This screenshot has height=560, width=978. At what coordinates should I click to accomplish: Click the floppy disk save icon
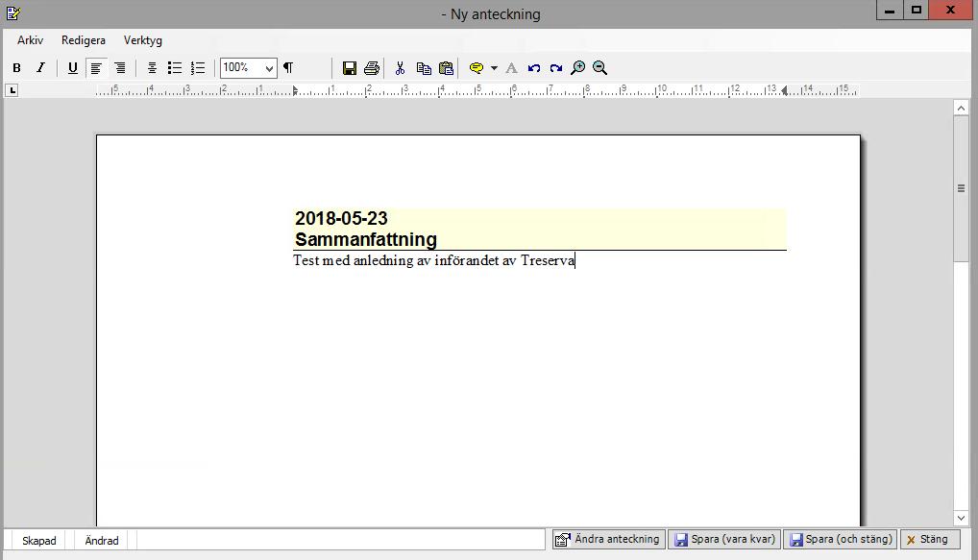pyautogui.click(x=350, y=68)
